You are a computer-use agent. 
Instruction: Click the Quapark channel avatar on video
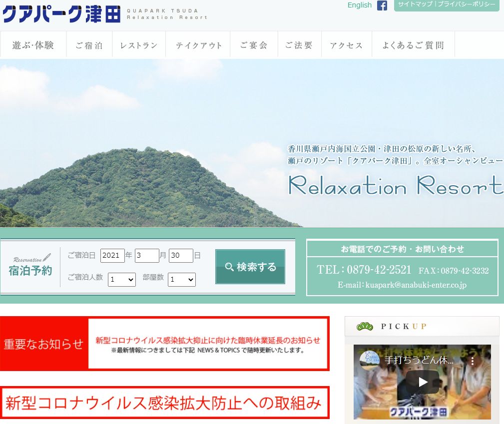[x=369, y=360]
